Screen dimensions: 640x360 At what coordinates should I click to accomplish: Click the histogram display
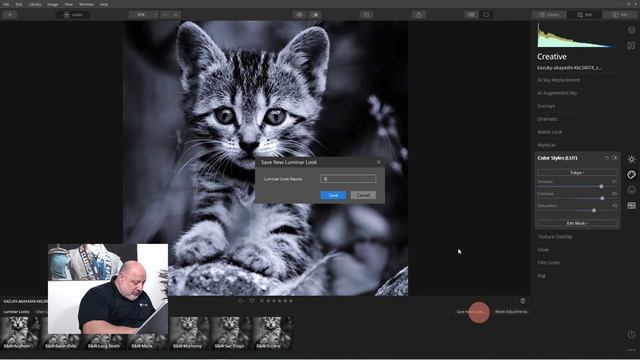point(576,36)
